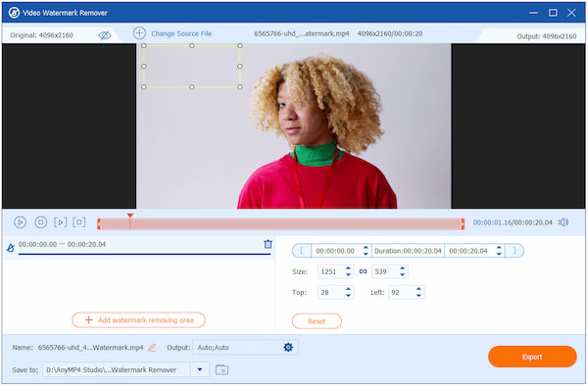Click the Video Watermark Remover app logo
The image size is (588, 386).
click(14, 13)
